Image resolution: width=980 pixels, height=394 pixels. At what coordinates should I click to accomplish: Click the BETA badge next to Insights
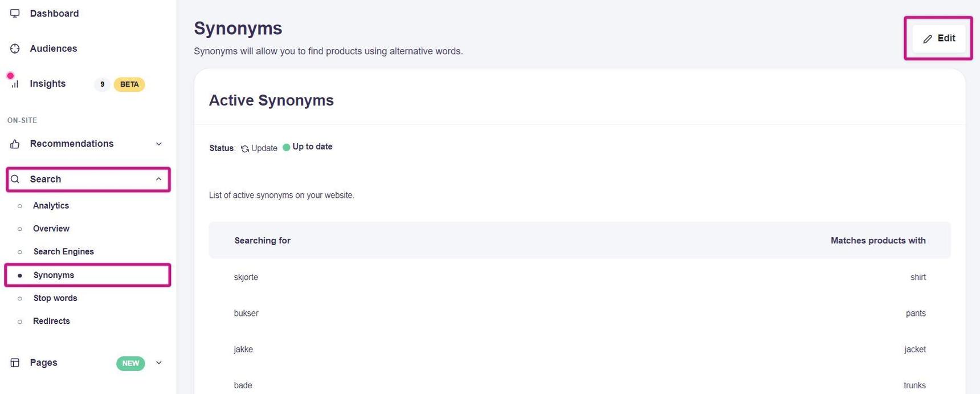click(x=129, y=84)
